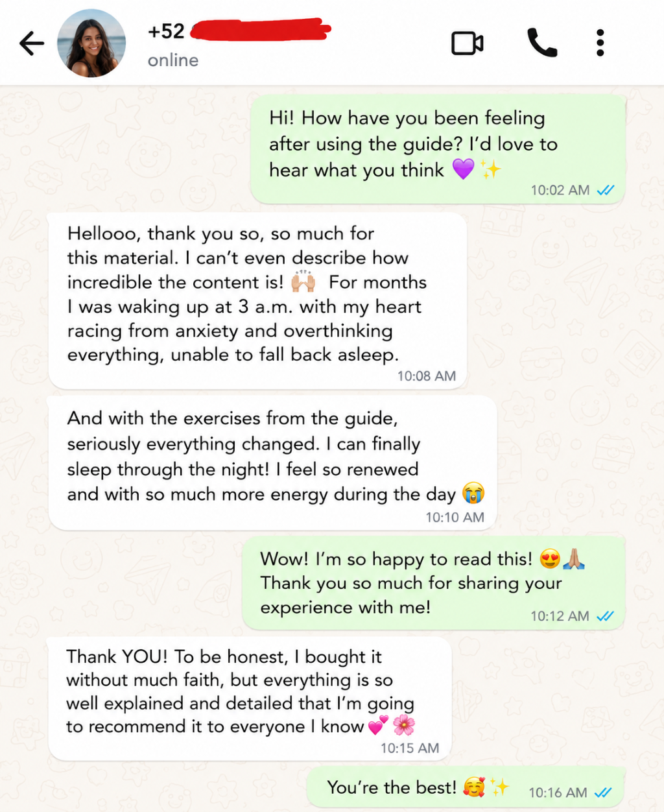Viewport: 664px width, 812px height.
Task: Select the 'Wow! I'm so happy' message
Action: (x=433, y=583)
